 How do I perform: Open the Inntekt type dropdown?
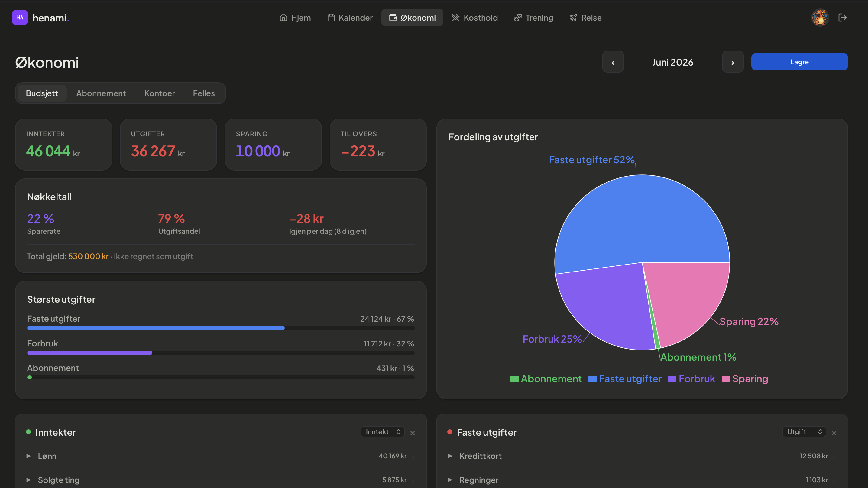(382, 432)
